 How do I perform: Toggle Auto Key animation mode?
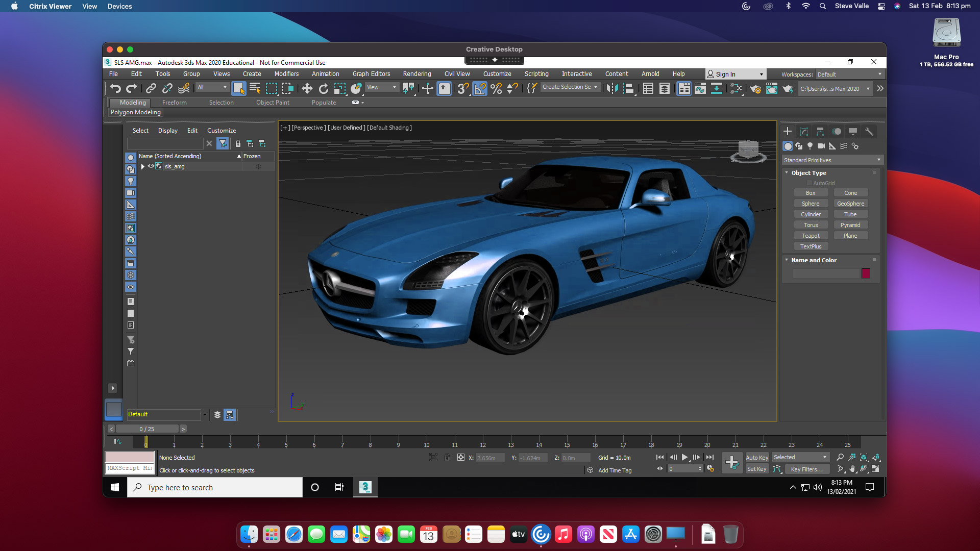point(756,458)
